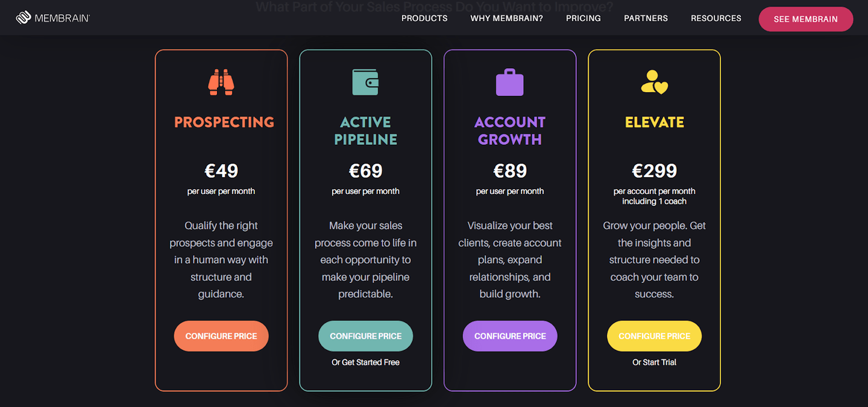Image resolution: width=868 pixels, height=407 pixels.
Task: Click the yellow person-heart Elevate icon
Action: pyautogui.click(x=655, y=82)
